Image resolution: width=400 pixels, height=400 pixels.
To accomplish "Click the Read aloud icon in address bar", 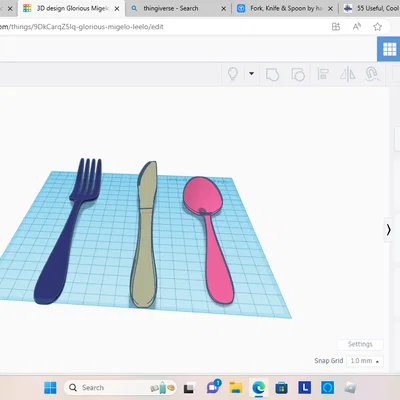I will 357,27.
